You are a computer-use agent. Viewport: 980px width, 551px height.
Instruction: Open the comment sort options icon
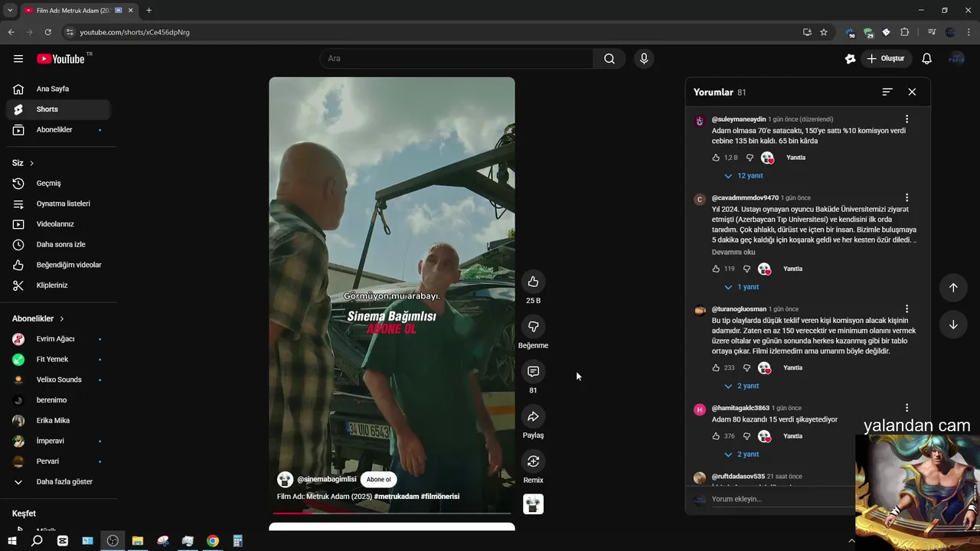pos(887,92)
